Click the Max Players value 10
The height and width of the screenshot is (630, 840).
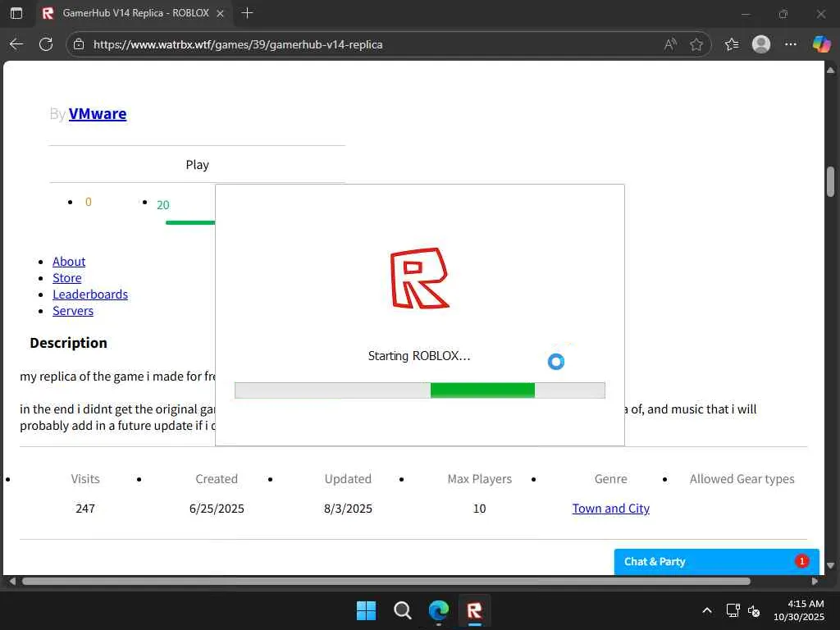479,509
